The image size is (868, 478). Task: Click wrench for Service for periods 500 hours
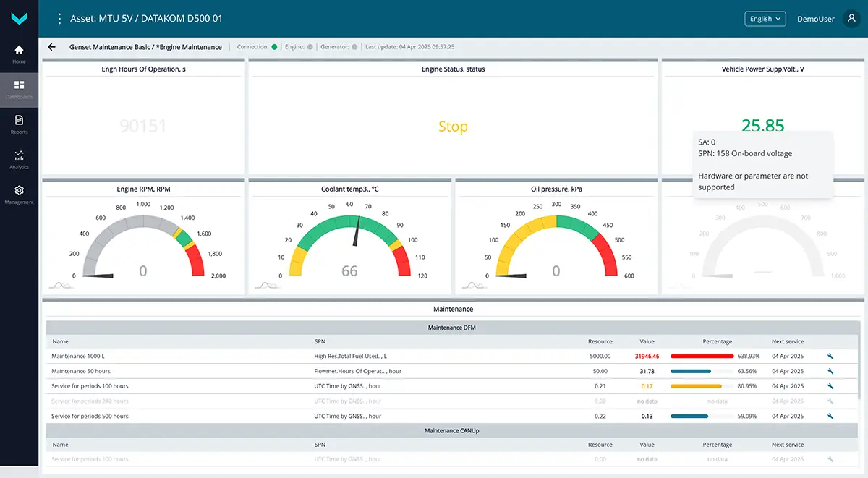click(x=830, y=417)
